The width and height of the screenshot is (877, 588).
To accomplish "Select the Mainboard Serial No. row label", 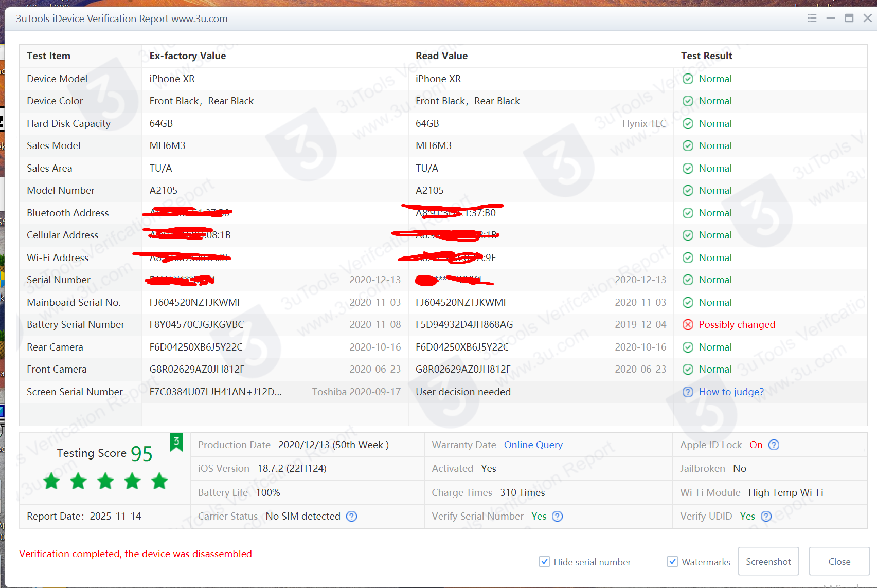I will pos(74,303).
